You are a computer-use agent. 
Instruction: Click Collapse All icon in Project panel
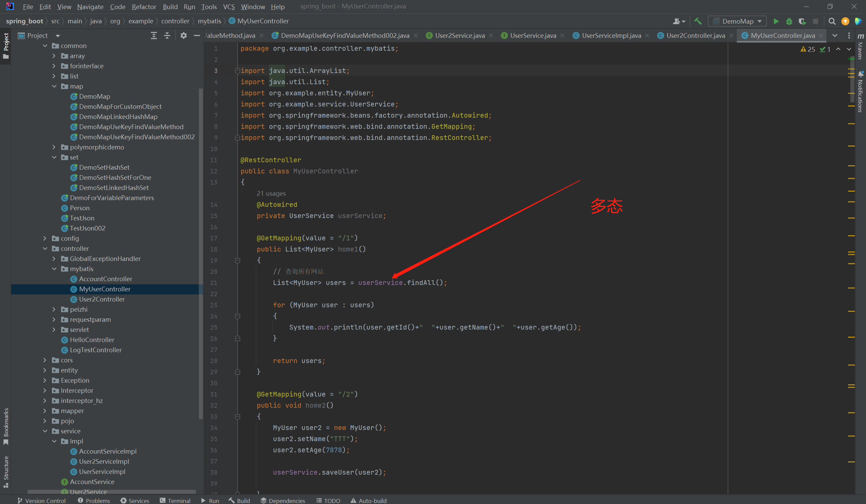tap(167, 35)
